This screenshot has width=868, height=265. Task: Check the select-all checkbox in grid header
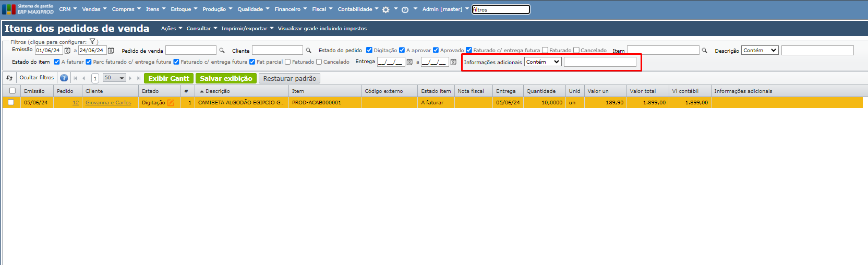(12, 91)
